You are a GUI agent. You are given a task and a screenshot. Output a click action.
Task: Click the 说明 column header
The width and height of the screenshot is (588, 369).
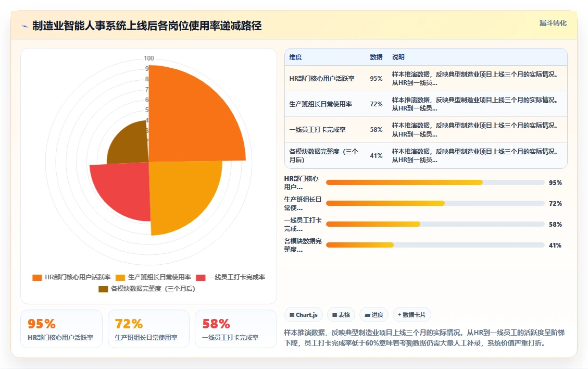click(398, 57)
